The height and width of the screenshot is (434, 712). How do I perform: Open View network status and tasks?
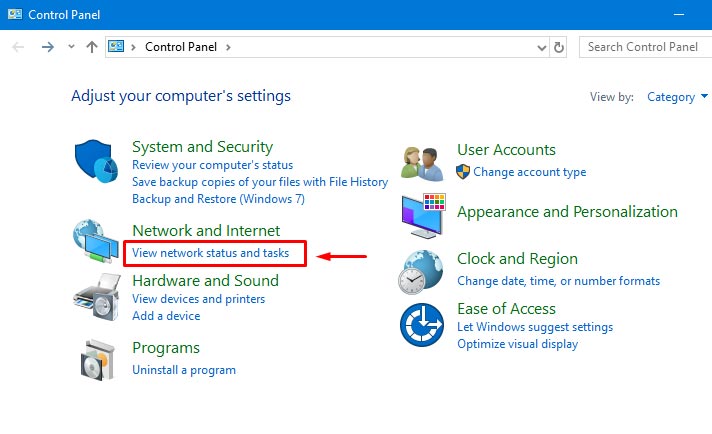coord(211,254)
